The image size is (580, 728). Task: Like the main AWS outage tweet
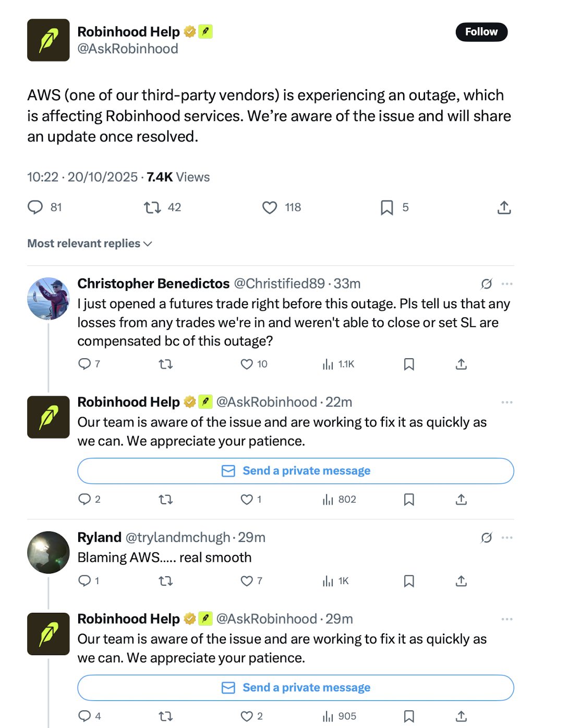pyautogui.click(x=270, y=208)
